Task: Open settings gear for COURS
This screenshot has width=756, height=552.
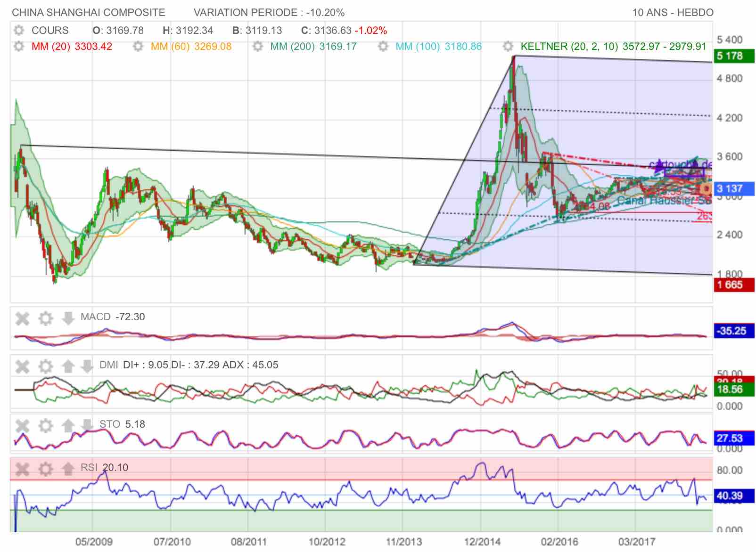Action: pyautogui.click(x=19, y=31)
